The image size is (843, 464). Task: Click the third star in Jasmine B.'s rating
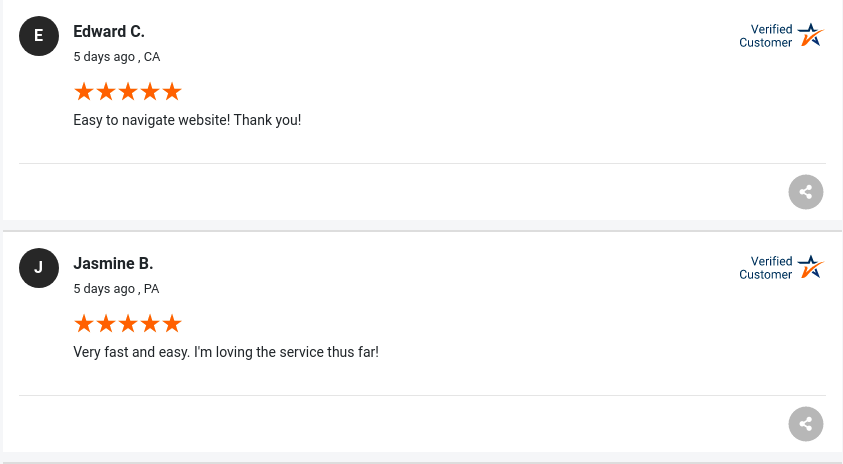pos(128,324)
